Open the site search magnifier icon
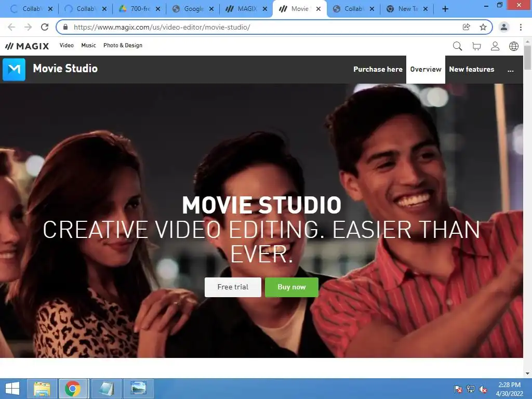 pyautogui.click(x=457, y=46)
